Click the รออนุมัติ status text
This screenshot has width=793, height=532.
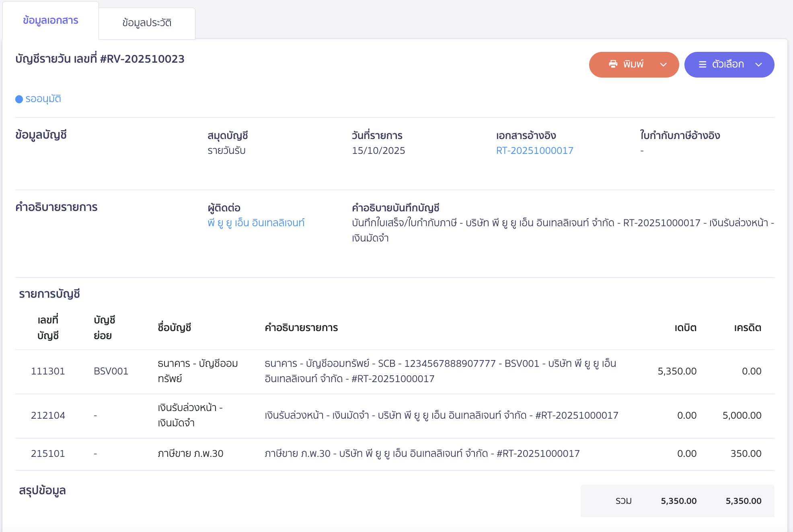pyautogui.click(x=43, y=99)
